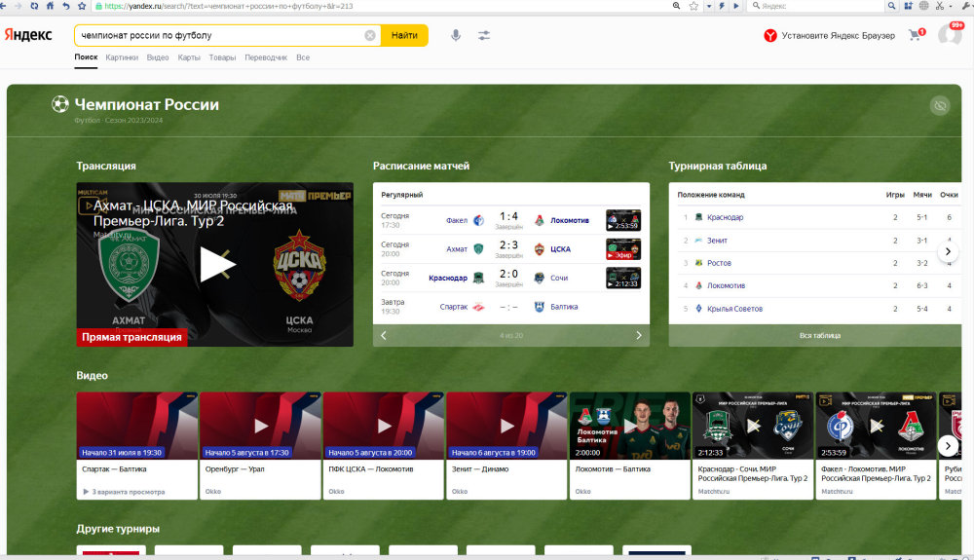The width and height of the screenshot is (974, 560).
Task: Click the globe icon in the toolbar
Action: (924, 6)
